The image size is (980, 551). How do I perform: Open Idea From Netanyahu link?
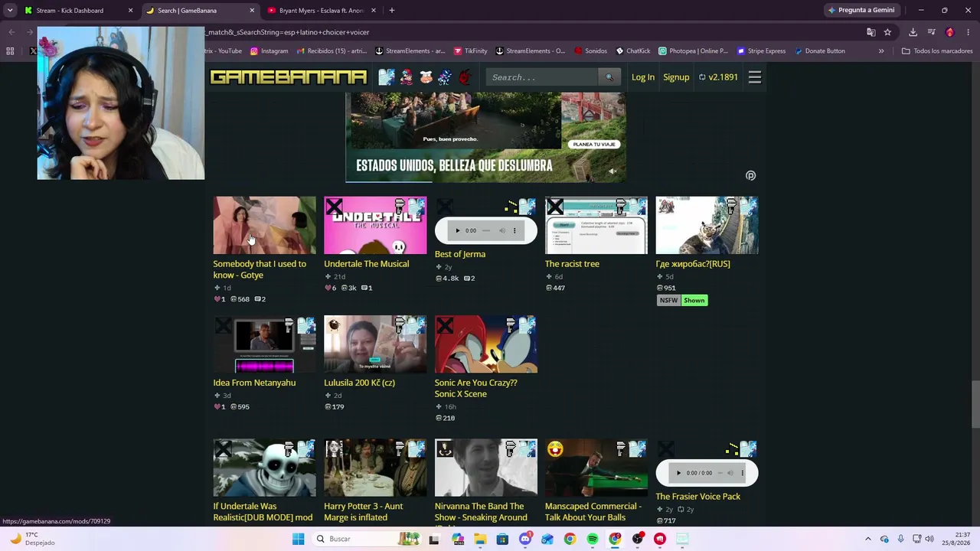tap(254, 383)
